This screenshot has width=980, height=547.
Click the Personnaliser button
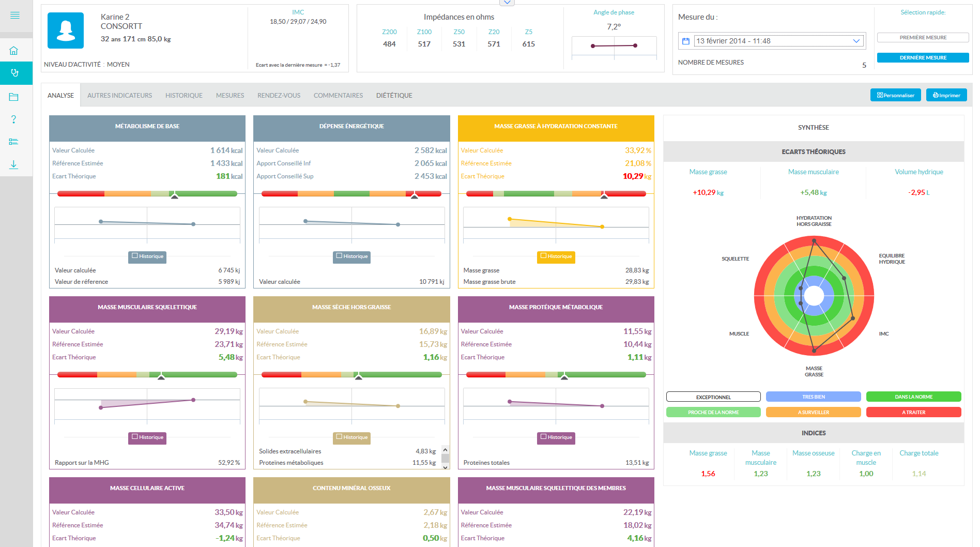895,95
